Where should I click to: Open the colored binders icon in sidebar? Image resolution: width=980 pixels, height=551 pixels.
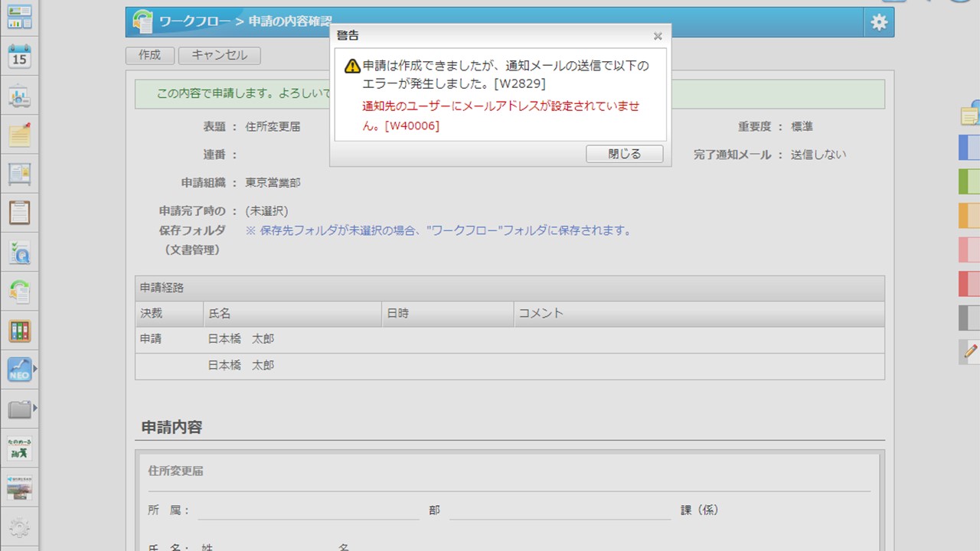[x=19, y=331]
